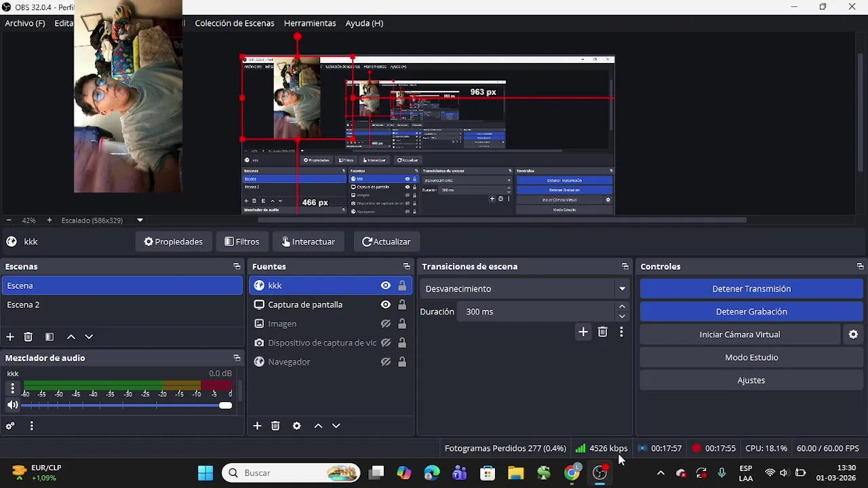Show the Imagen source
Screen dimensions: 868x488
(385, 324)
